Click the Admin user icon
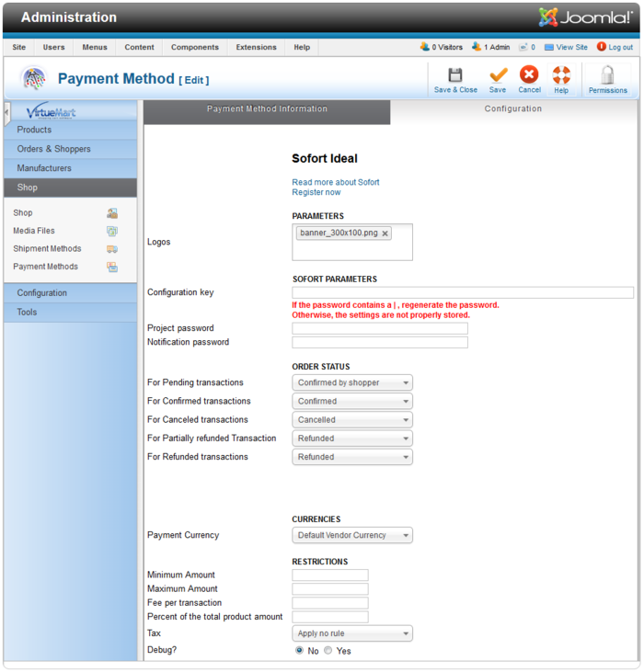This screenshot has height=672, width=644. pos(477,47)
